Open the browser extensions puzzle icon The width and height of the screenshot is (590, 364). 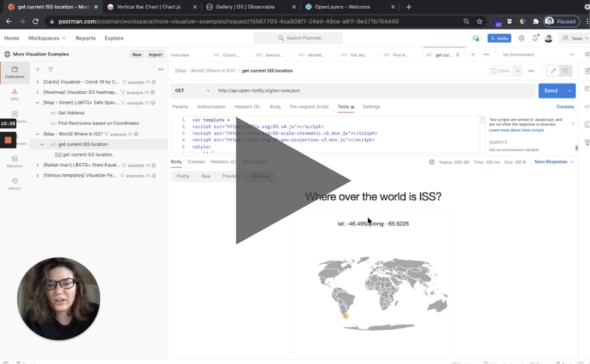(536, 22)
